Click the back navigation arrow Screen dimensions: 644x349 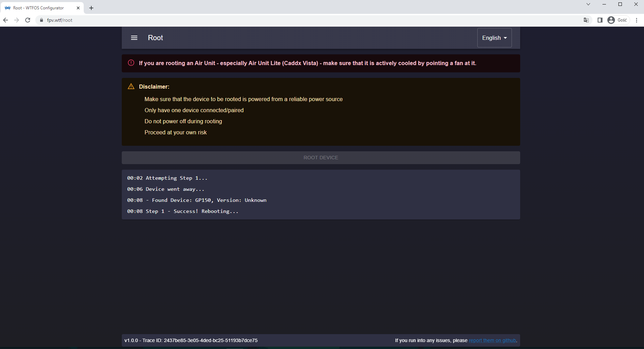coord(6,20)
